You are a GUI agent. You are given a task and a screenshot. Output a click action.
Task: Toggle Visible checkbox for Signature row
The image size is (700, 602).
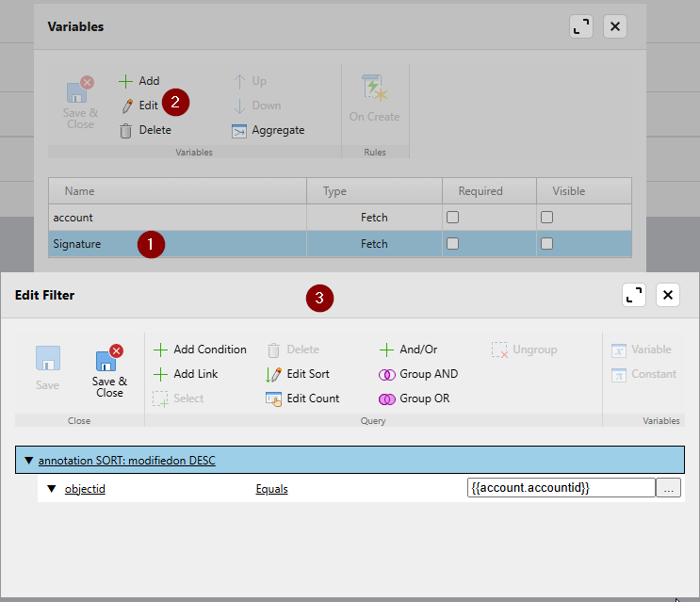[x=546, y=244]
